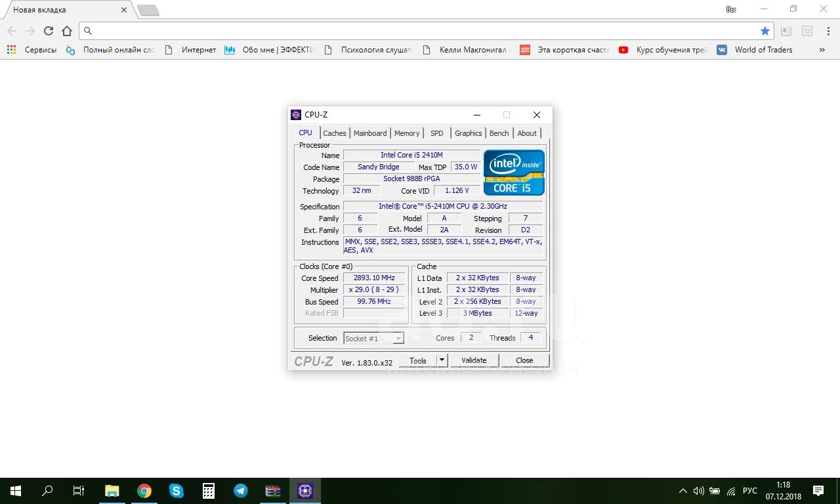Click the Chrome home button
840x504 pixels.
coord(67,31)
